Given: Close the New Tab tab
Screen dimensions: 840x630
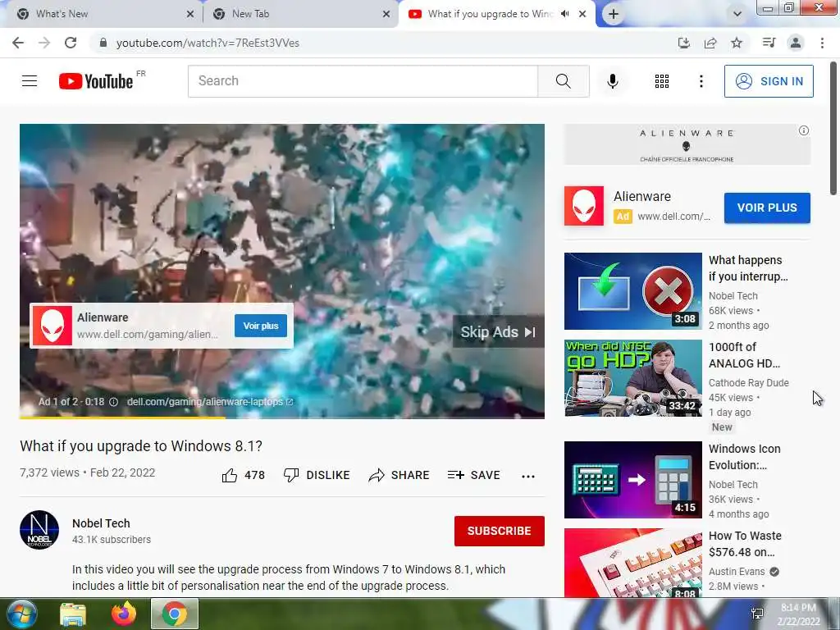Looking at the screenshot, I should pyautogui.click(x=386, y=14).
